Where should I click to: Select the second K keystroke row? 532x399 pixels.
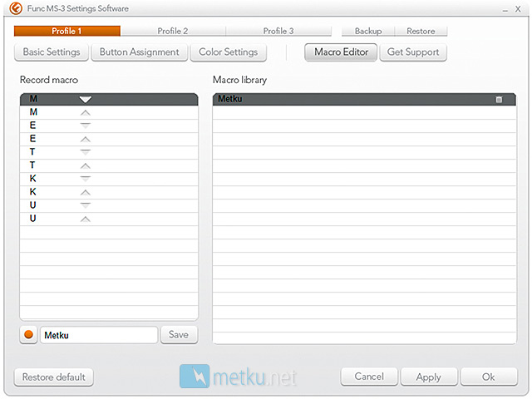[109, 192]
